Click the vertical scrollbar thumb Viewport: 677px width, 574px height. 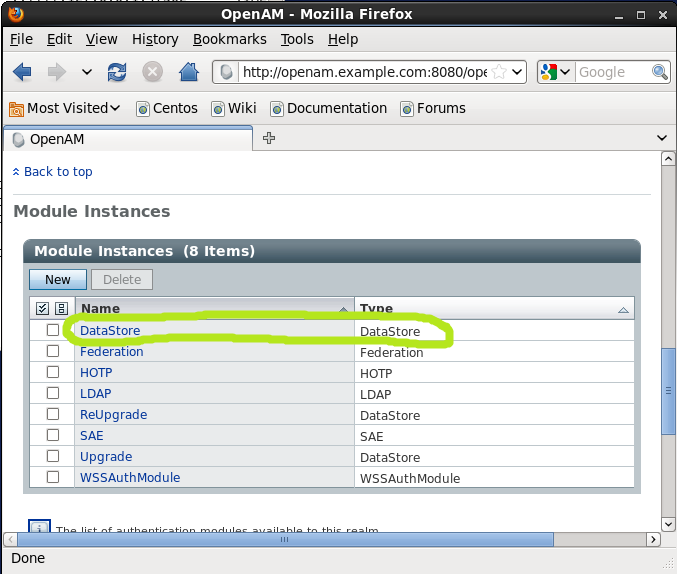click(x=668, y=390)
